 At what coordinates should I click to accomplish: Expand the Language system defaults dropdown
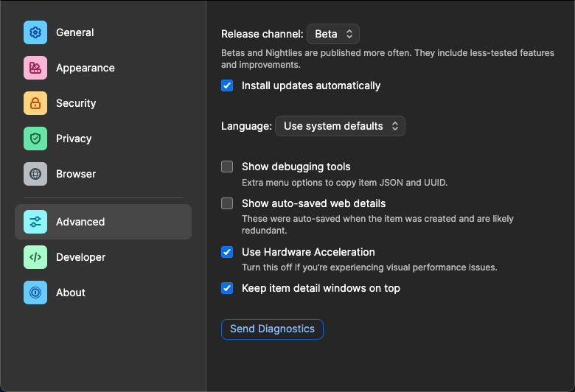(x=340, y=126)
